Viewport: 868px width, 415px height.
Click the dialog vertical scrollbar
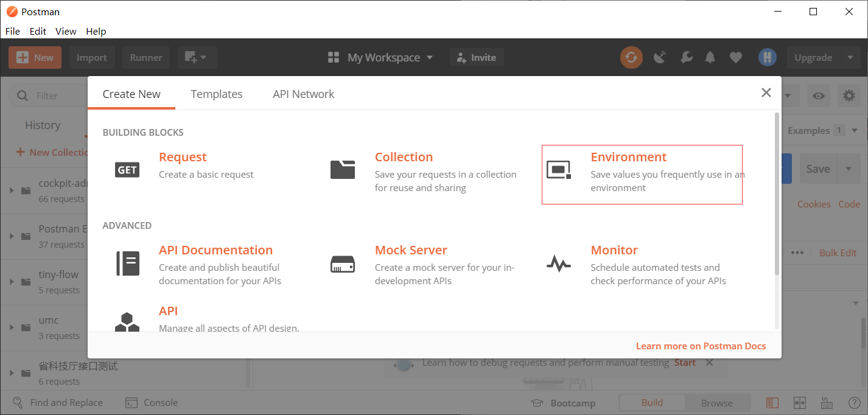tap(776, 194)
